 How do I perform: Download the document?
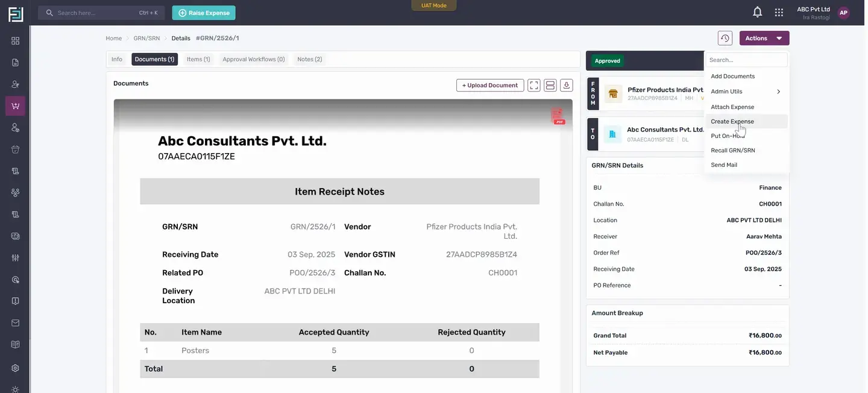pos(567,85)
